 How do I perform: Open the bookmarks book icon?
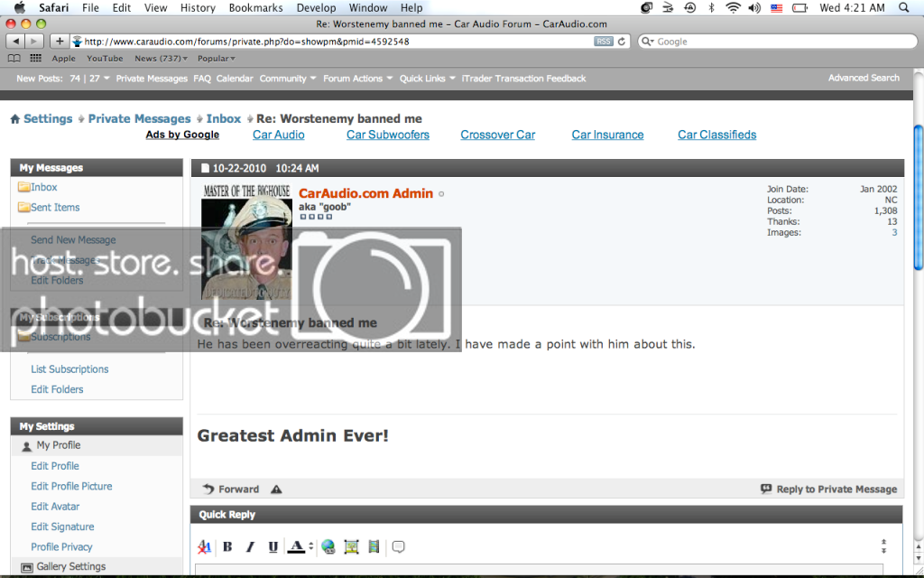14,59
